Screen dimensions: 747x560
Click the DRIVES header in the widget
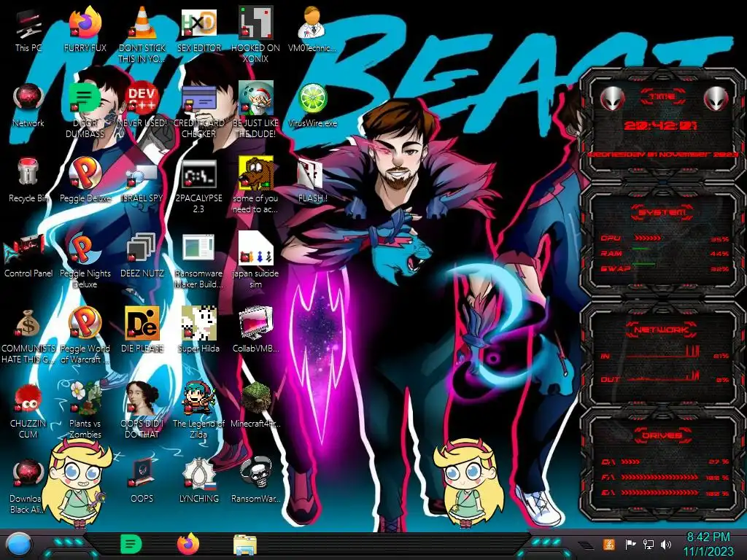[662, 435]
